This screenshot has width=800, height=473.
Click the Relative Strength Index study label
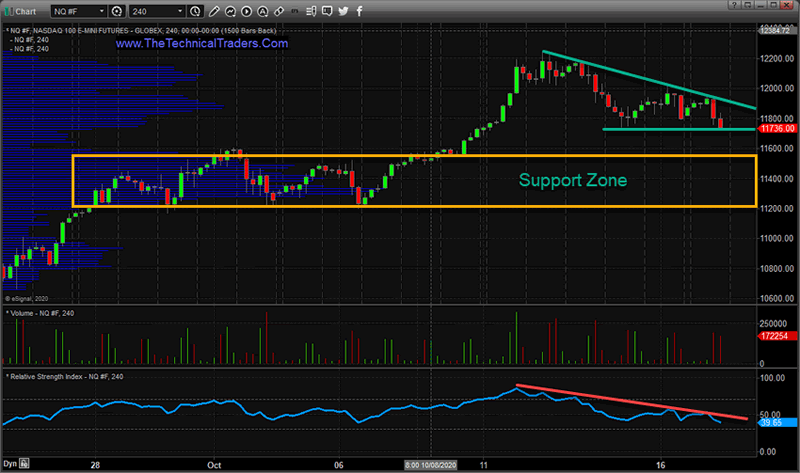[64, 377]
